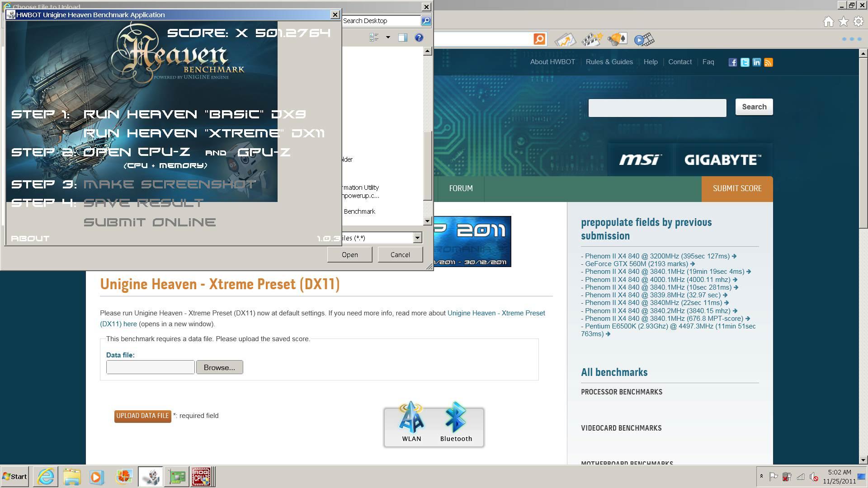Click the Start button
The height and width of the screenshot is (488, 868).
(14, 477)
